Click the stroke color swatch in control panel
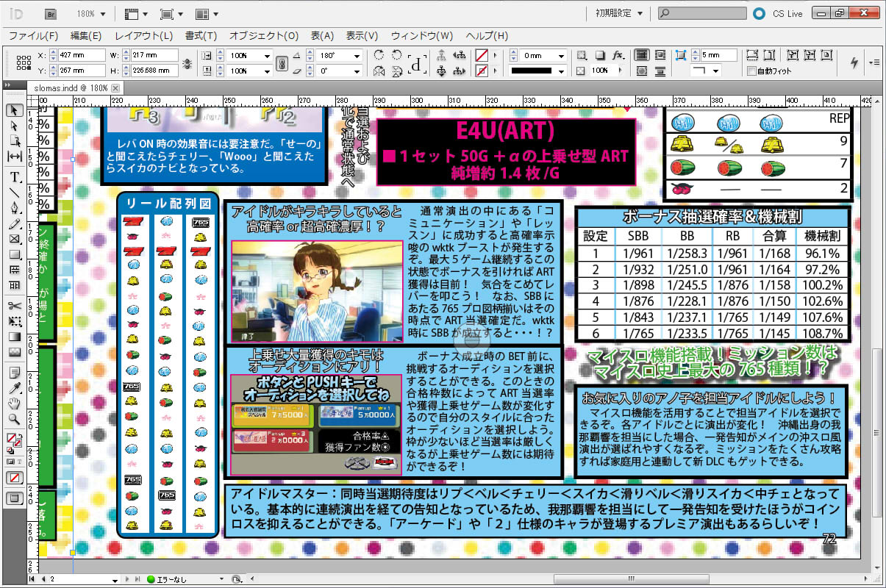 click(x=482, y=71)
